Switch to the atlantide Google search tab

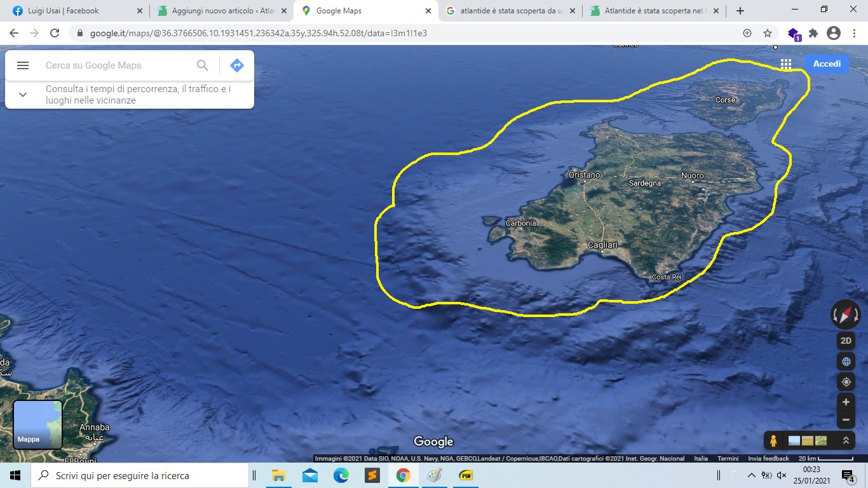511,11
